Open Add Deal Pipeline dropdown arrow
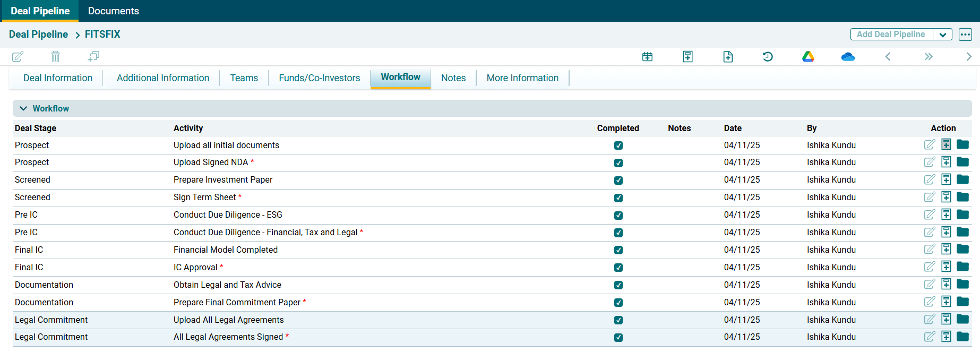The height and width of the screenshot is (352, 980). point(942,35)
